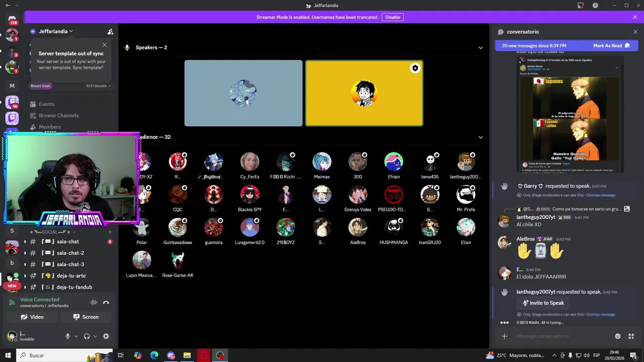Viewport: 644px width, 362px height.
Task: Disconnect from the voice channel
Action: pos(106,302)
